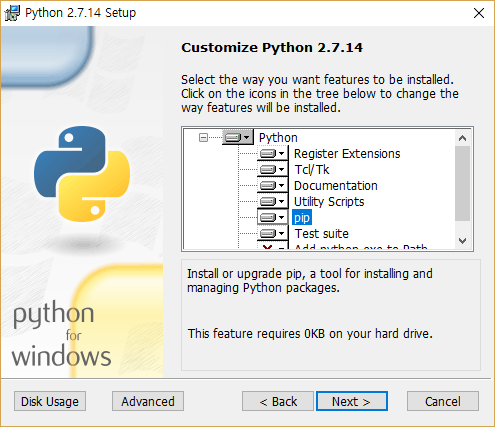Click the Documentation feature drive icon
The height and width of the screenshot is (427, 495).
272,185
